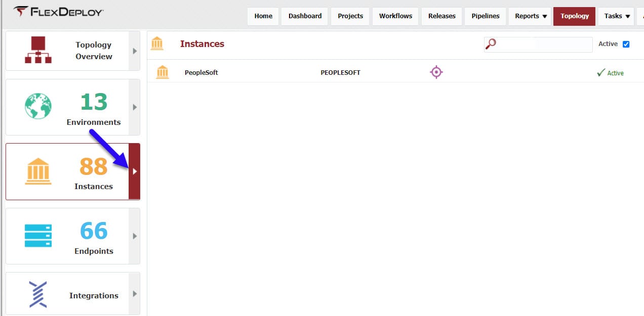644x316 pixels.
Task: Switch to the Projects tab
Action: click(350, 16)
